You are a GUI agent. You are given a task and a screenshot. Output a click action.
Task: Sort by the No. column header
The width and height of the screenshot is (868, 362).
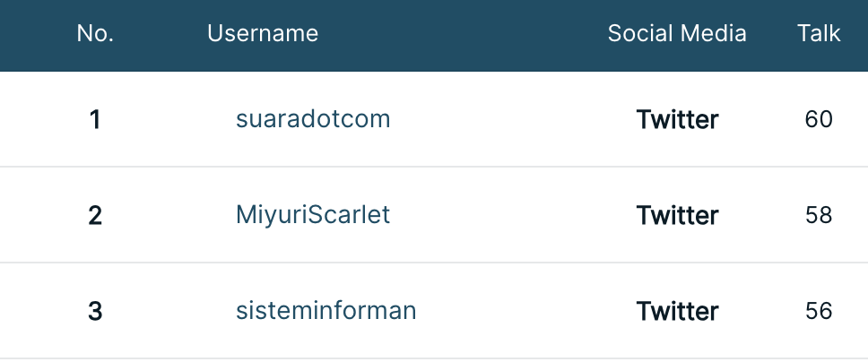pyautogui.click(x=95, y=33)
